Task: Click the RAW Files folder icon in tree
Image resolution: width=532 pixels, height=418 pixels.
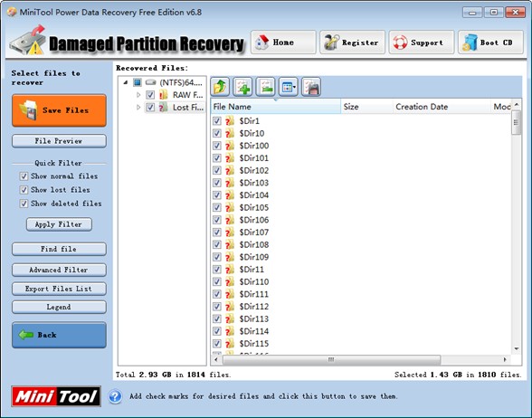Action: pos(163,95)
